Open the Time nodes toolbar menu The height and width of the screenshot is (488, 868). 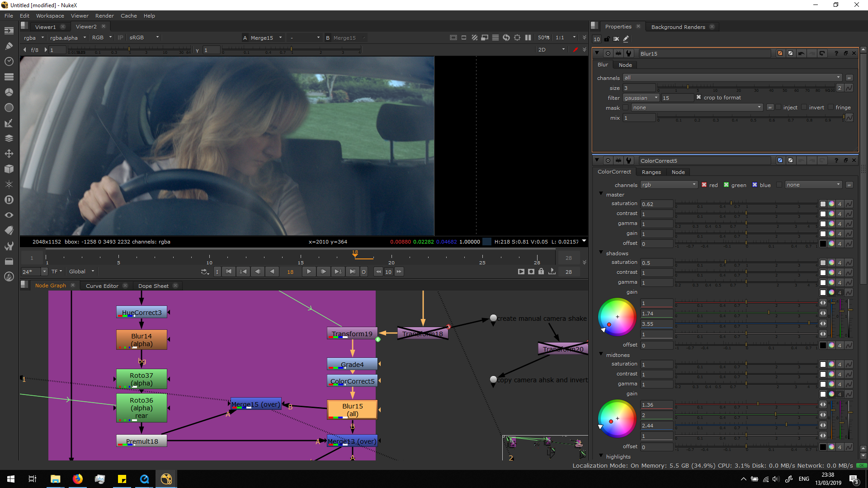pos(9,61)
